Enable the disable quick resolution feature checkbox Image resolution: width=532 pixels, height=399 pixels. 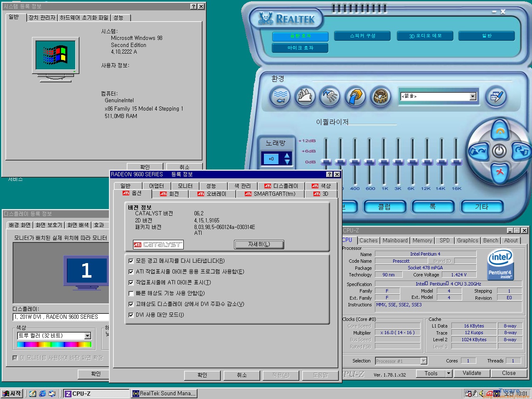(131, 293)
